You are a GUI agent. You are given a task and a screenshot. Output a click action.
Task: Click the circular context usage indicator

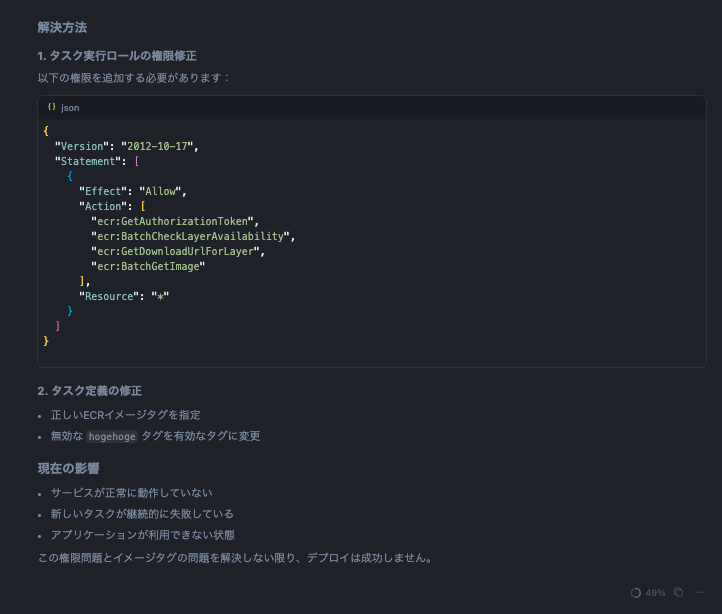click(x=636, y=593)
